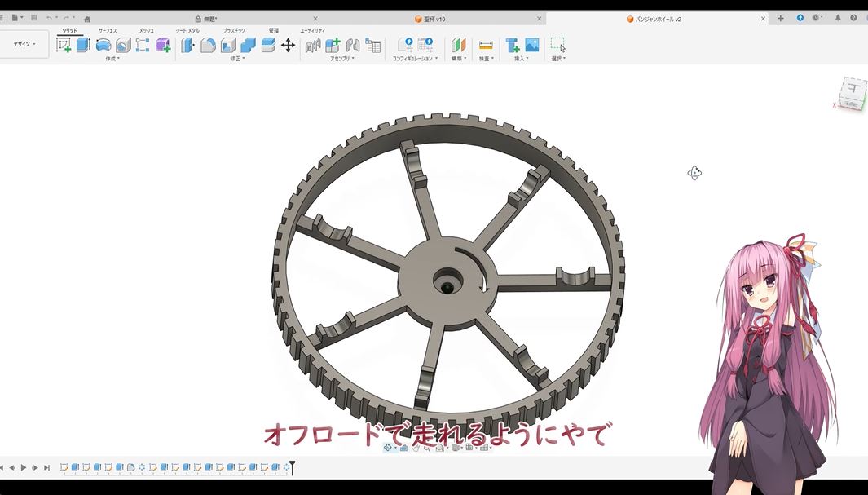Click the Measure ruler icon
Viewport: 868px width, 495px height.
[x=486, y=45]
